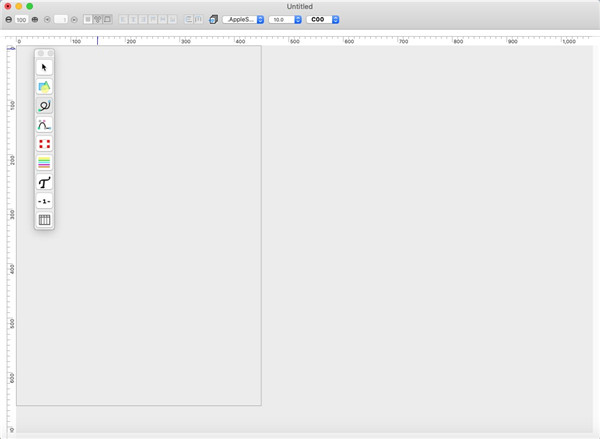Screen dimensions: 600x439
Task: Choose the table grid tool
Action: click(x=44, y=219)
